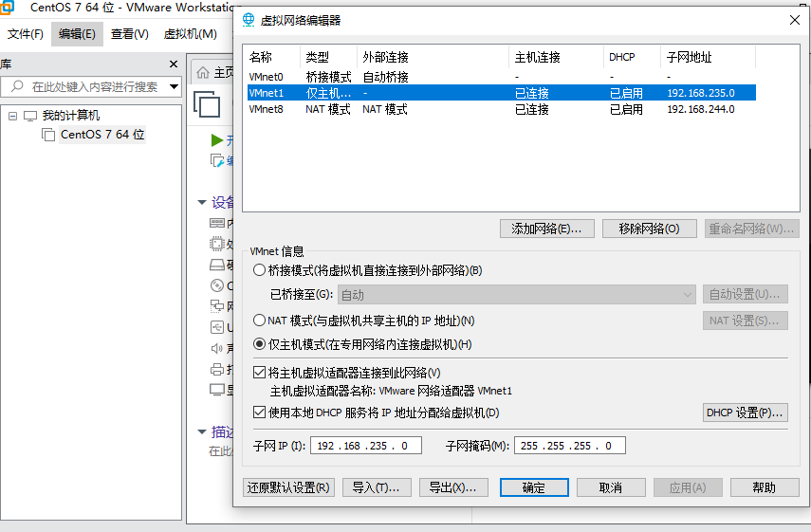Open the library search dropdown arrow
The height and width of the screenshot is (532, 811).
point(175,86)
